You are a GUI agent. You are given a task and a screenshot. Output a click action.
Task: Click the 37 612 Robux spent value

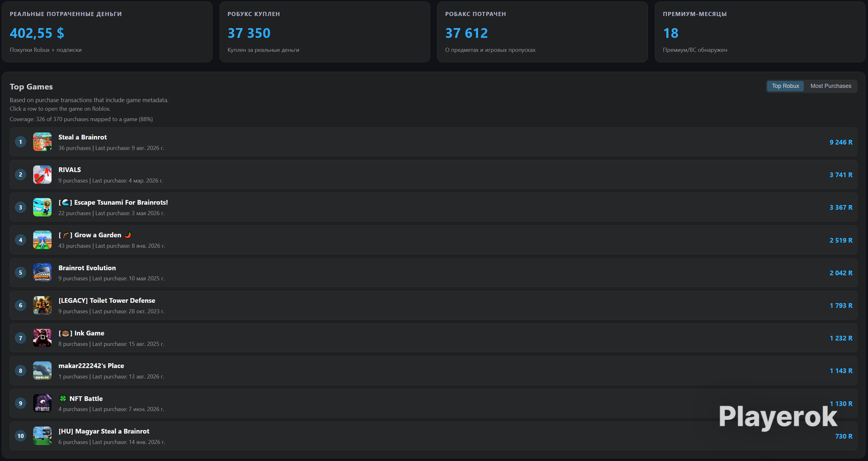[466, 33]
